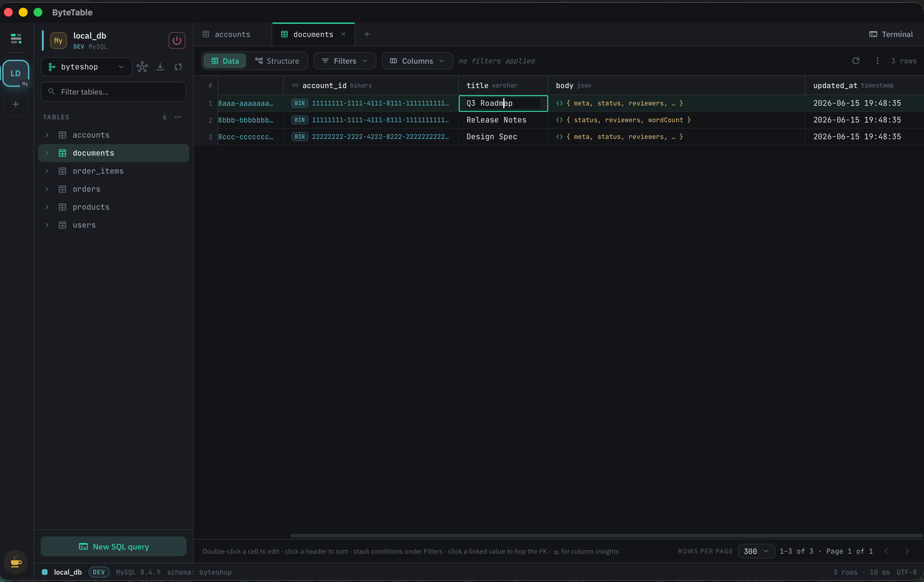Close the documents tab
The width and height of the screenshot is (924, 582).
click(343, 34)
